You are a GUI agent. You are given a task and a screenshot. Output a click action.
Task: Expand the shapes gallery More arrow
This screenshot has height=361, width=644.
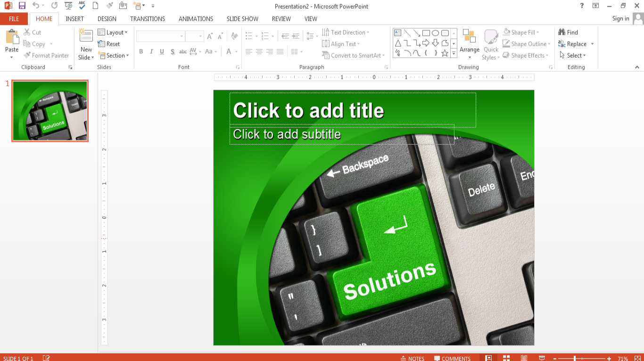[454, 54]
